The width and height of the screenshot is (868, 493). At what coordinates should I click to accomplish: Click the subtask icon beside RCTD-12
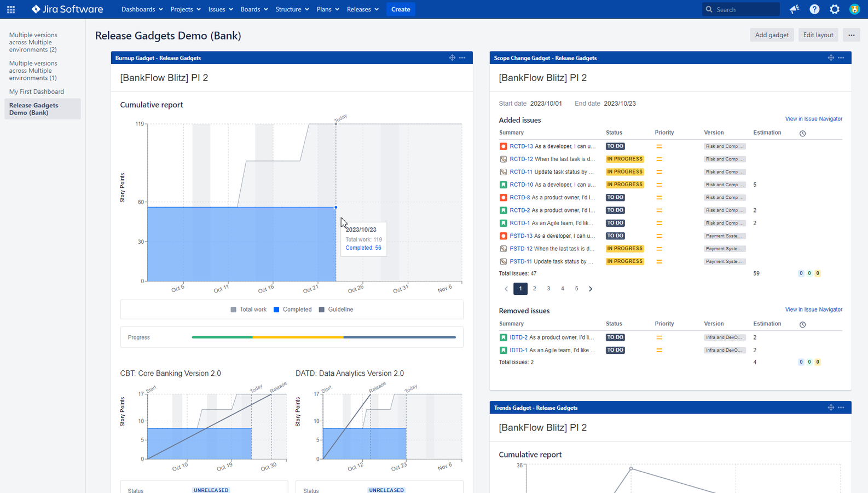tap(503, 159)
